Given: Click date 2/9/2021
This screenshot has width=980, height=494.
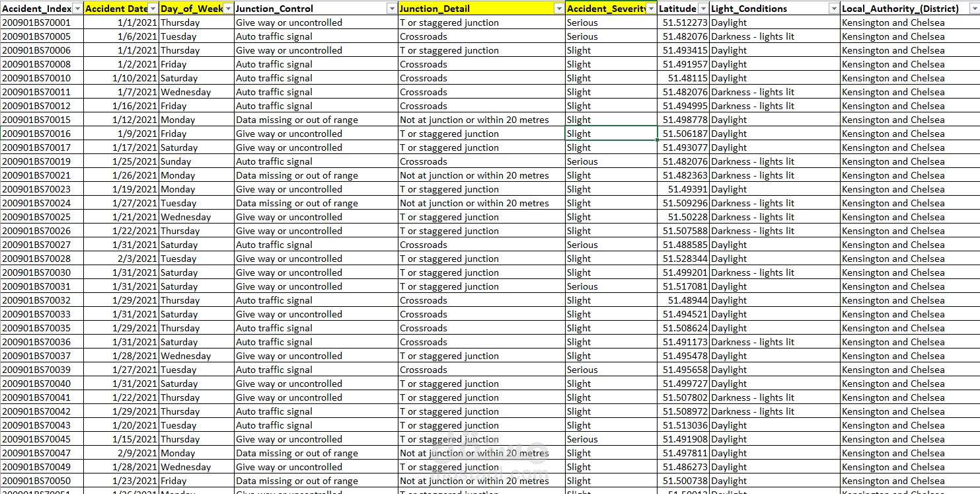Looking at the screenshot, I should click(x=122, y=453).
